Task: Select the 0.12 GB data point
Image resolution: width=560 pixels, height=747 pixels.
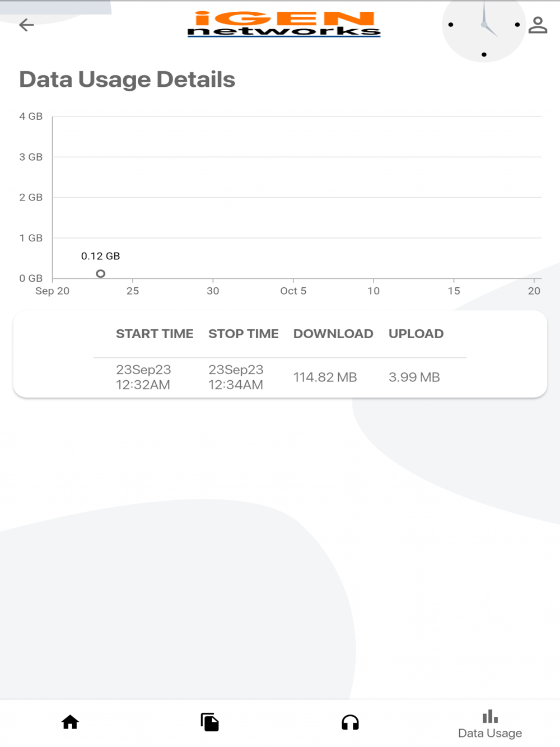Action: click(x=101, y=273)
